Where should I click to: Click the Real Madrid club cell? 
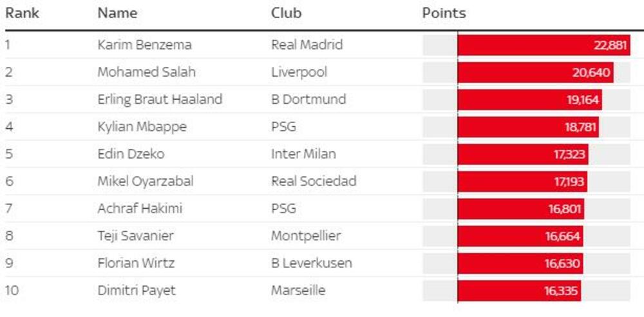pyautogui.click(x=307, y=45)
